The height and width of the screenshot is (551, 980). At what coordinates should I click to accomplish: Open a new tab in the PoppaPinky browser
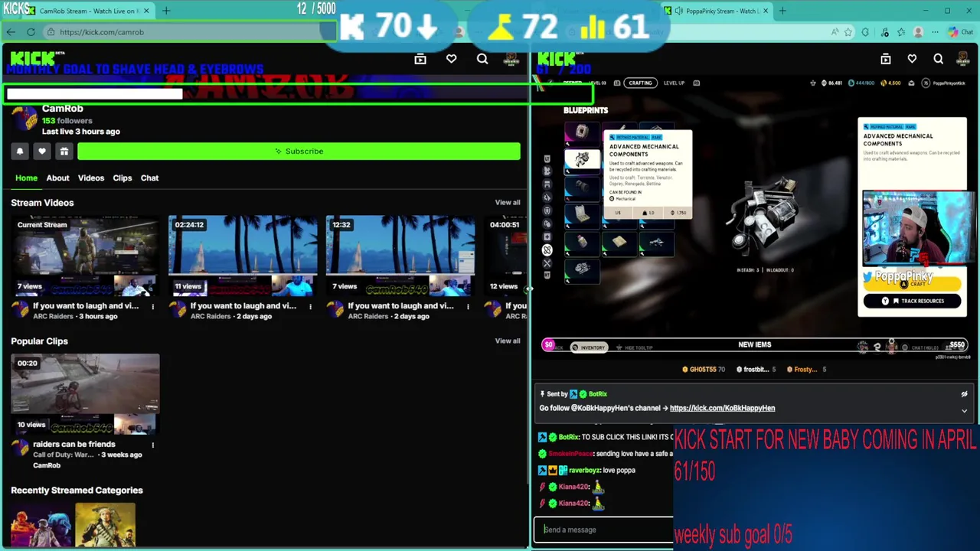[783, 11]
